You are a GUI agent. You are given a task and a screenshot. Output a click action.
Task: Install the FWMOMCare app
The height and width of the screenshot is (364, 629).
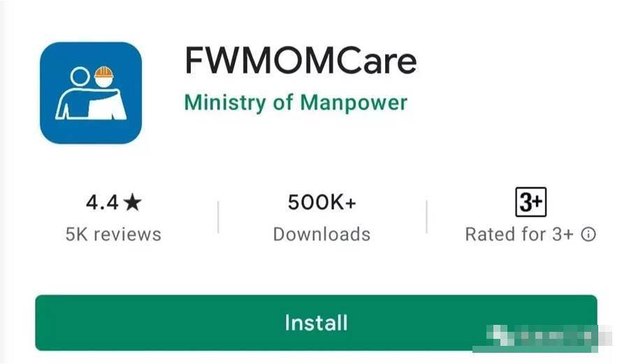coord(316,323)
